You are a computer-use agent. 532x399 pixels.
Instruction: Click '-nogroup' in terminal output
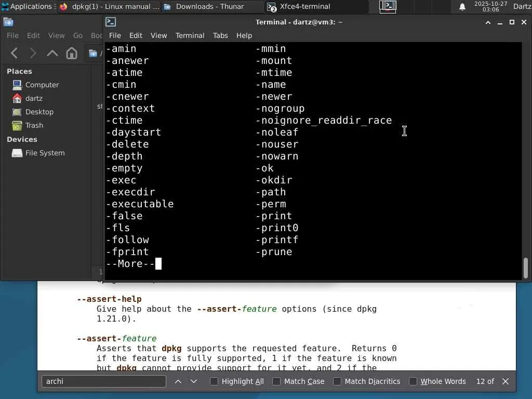[280, 109]
